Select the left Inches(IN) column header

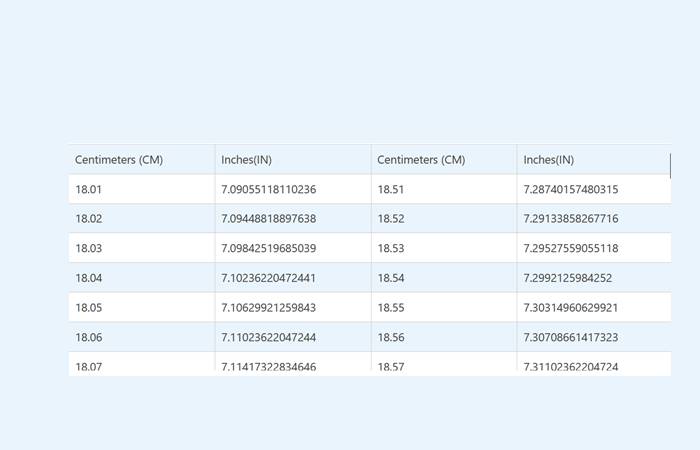(x=293, y=159)
